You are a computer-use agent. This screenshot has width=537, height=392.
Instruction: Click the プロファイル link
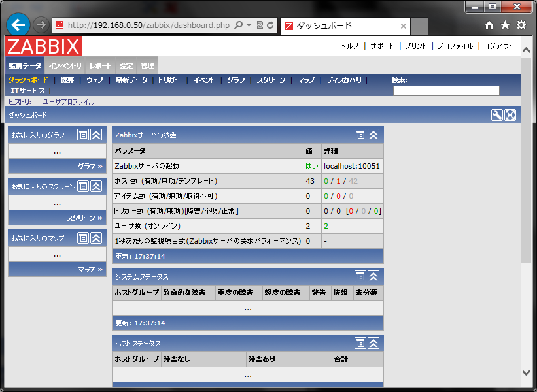[x=455, y=46]
